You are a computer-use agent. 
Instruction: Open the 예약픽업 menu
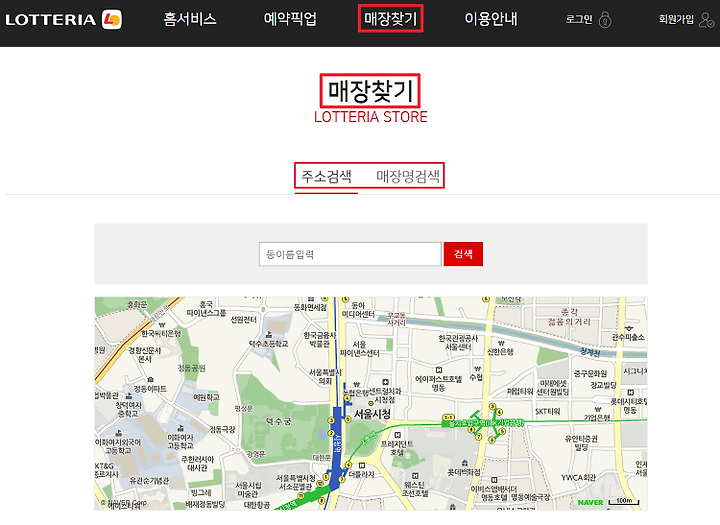(x=290, y=19)
